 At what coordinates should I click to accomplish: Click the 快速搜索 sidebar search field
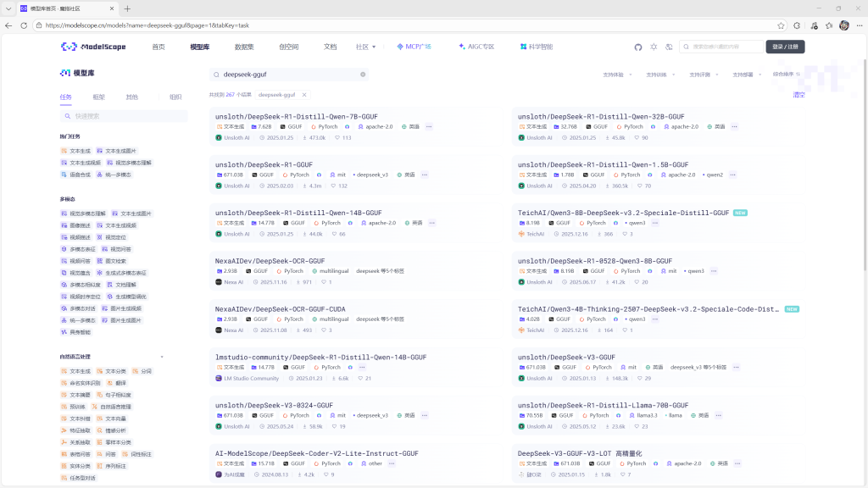(123, 116)
